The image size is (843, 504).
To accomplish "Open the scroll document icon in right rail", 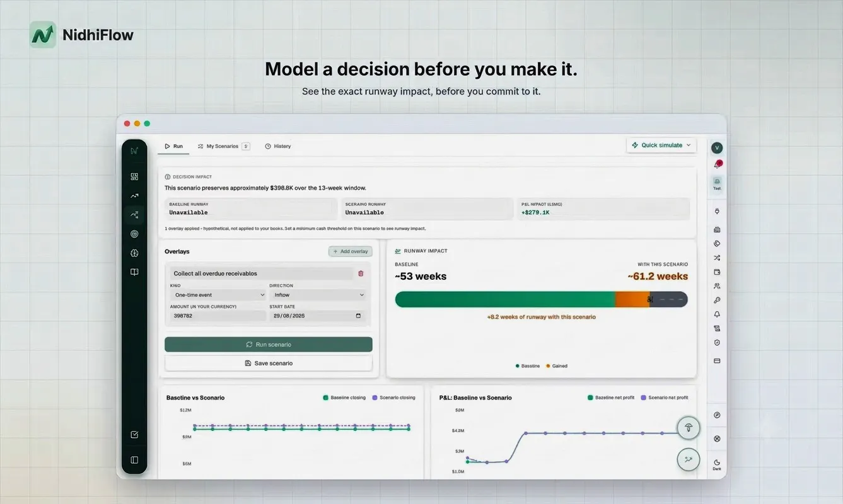I will (x=717, y=328).
